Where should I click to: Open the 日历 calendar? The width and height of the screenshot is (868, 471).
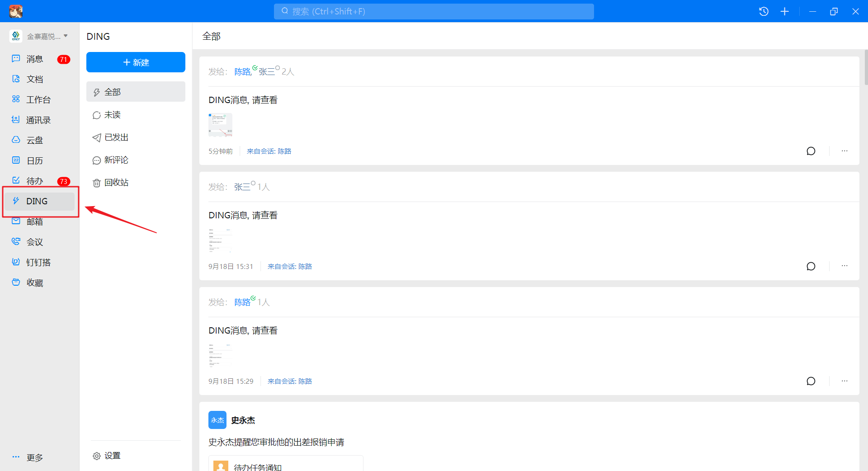pyautogui.click(x=35, y=160)
